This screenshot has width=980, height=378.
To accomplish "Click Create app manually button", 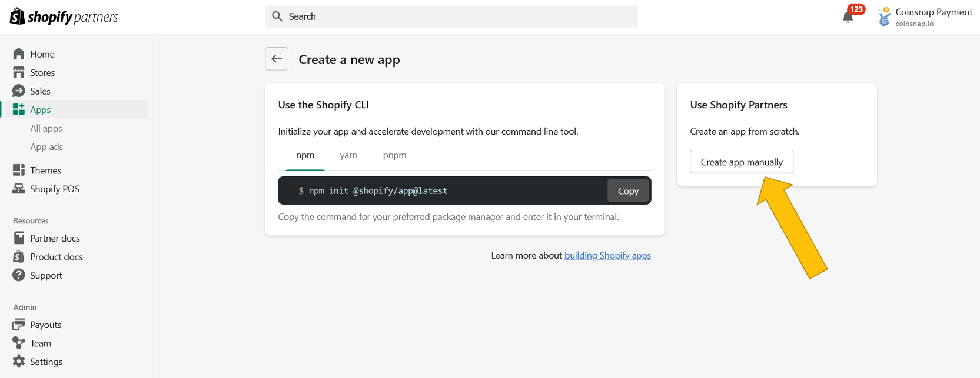I will (x=742, y=162).
